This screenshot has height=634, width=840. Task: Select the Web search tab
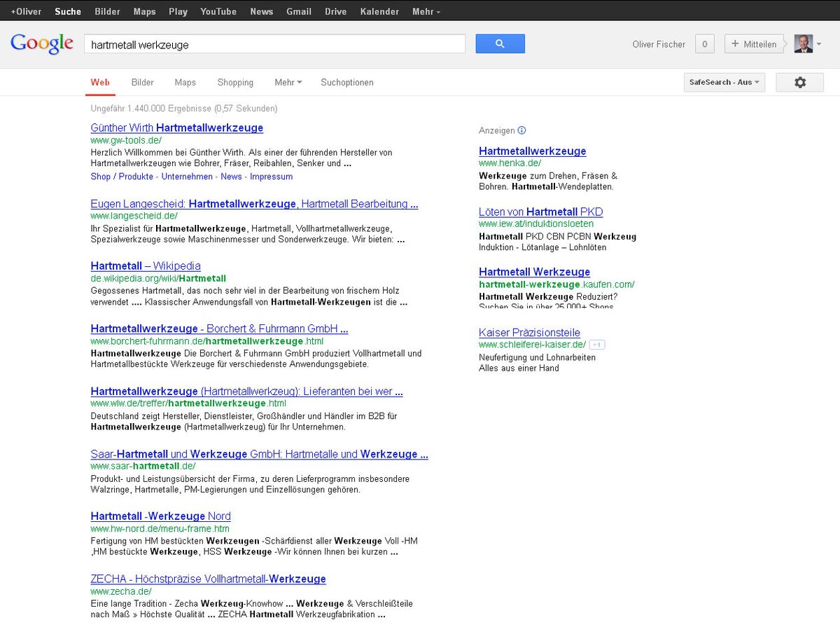100,82
